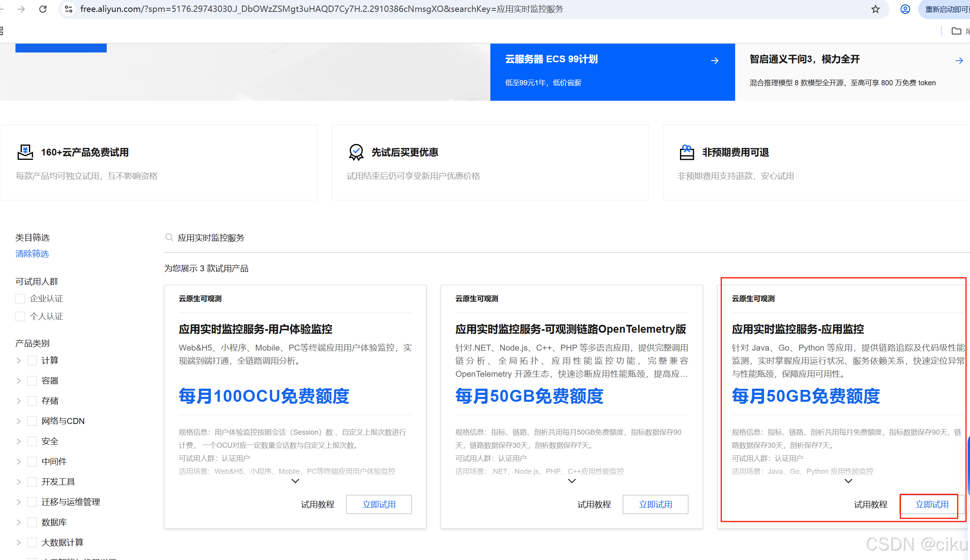The height and width of the screenshot is (560, 970).
Task: Expand the 中间件 category chevron
Action: pos(19,462)
